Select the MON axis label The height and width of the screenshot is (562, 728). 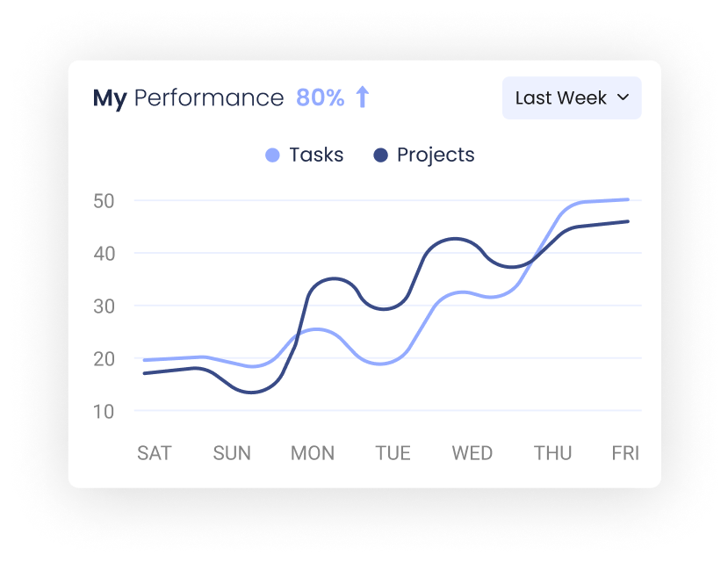313,453
